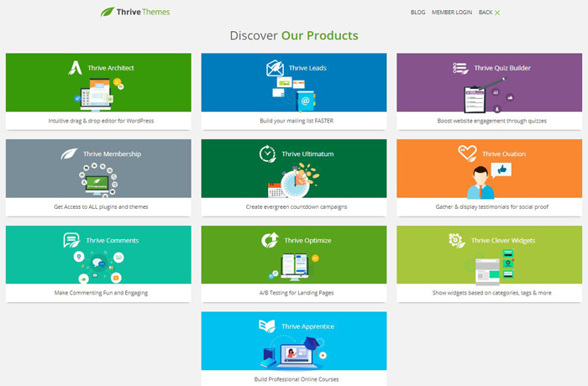This screenshot has width=588, height=386.
Task: Click the Thrive Themes wordmark
Action: click(x=143, y=12)
